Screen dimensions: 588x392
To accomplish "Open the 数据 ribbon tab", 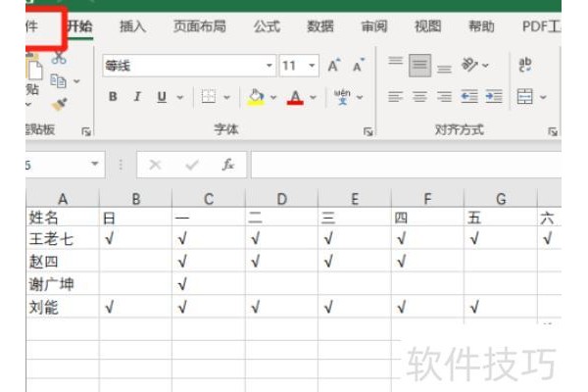I will tap(320, 26).
